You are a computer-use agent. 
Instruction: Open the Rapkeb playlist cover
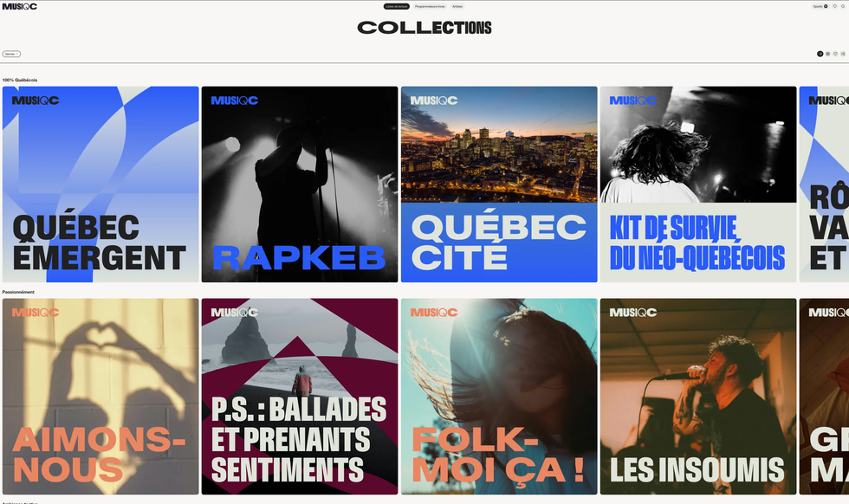pyautogui.click(x=300, y=184)
